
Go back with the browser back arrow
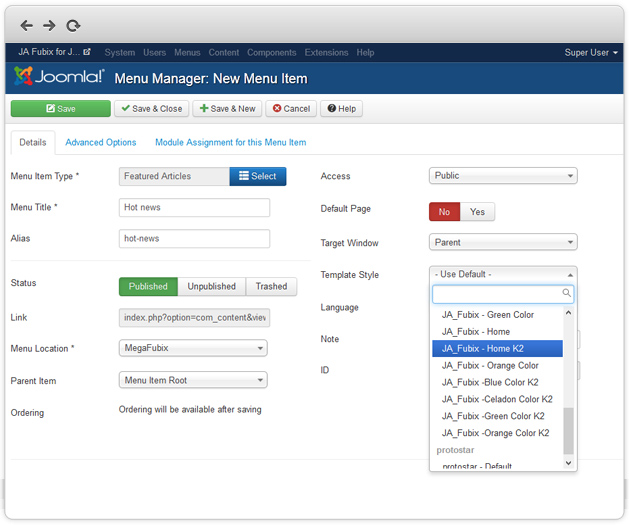[26, 26]
